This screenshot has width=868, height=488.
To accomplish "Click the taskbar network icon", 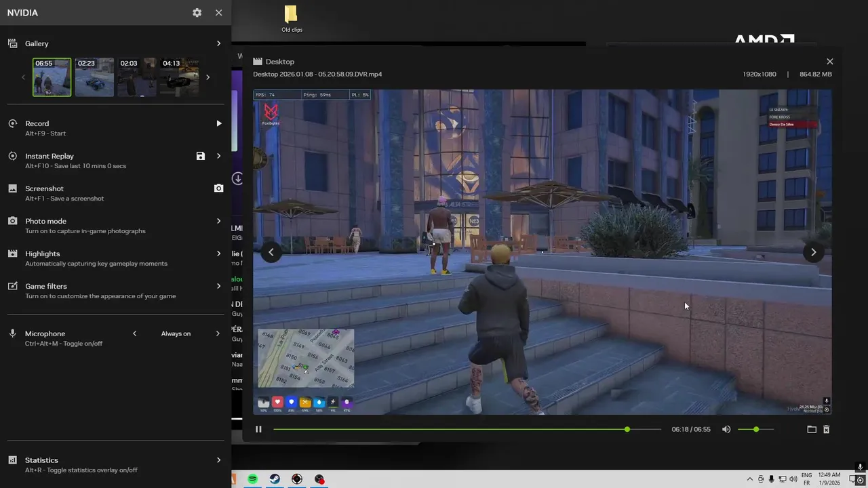I will (783, 479).
